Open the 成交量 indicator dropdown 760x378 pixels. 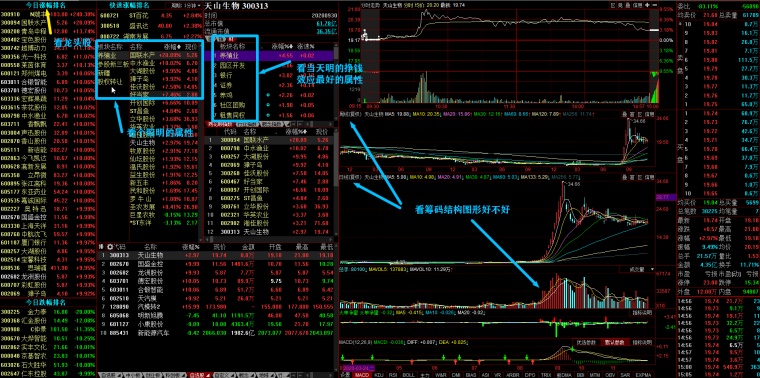coord(637,269)
